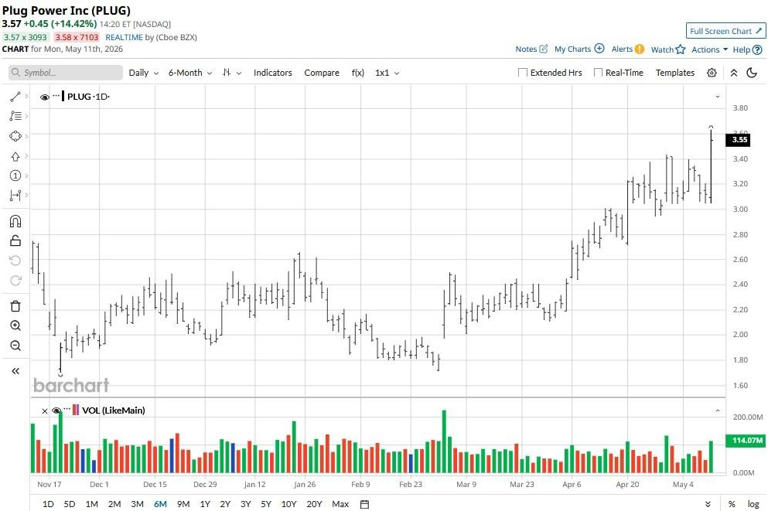Image resolution: width=768 pixels, height=511 pixels.
Task: Click the trash delete drawings icon
Action: (x=15, y=306)
